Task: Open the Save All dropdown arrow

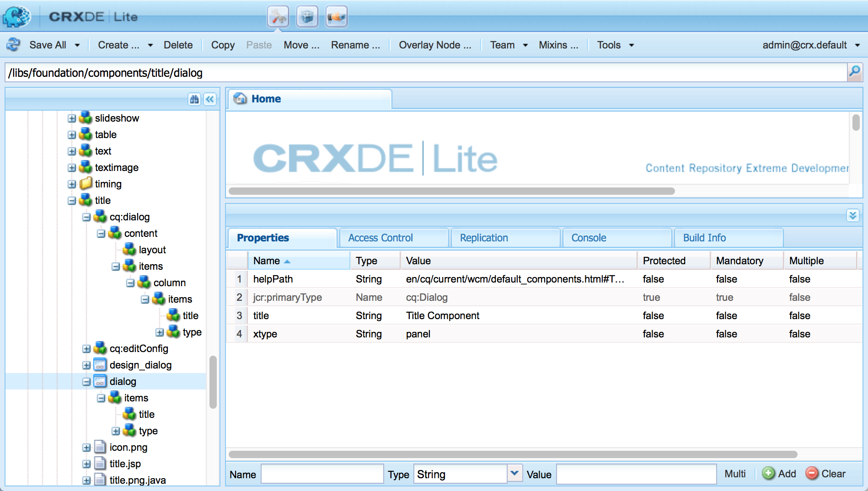Action: coord(77,45)
